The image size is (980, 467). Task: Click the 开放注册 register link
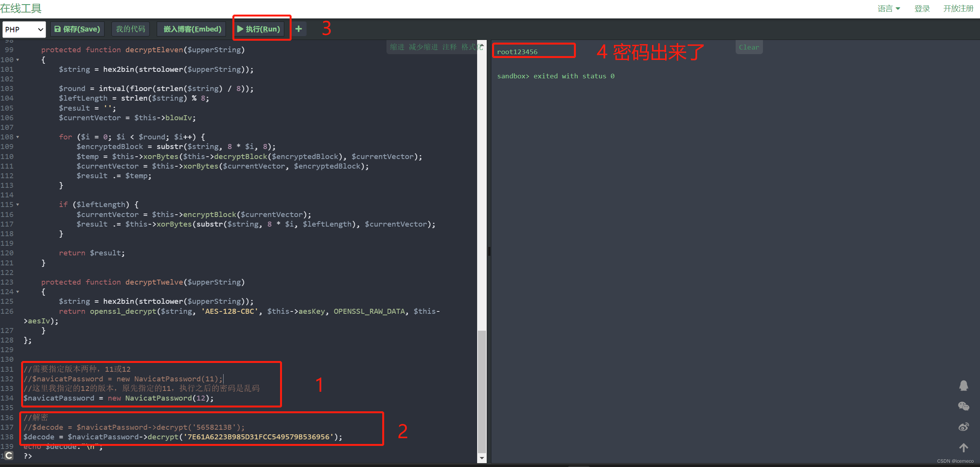(958, 8)
